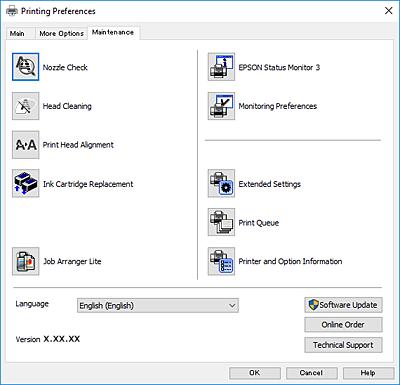
Task: Switch to the Main tab
Action: coord(17,33)
